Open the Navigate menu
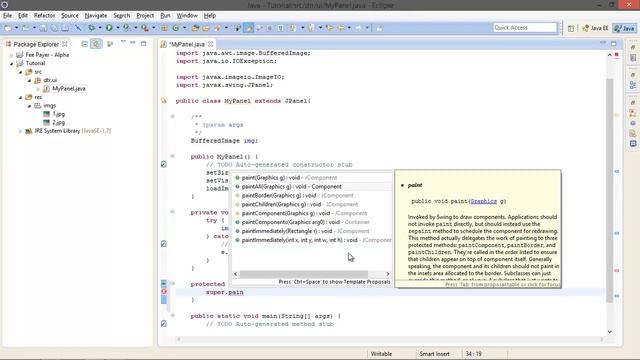This screenshot has width=640, height=360. tap(96, 16)
